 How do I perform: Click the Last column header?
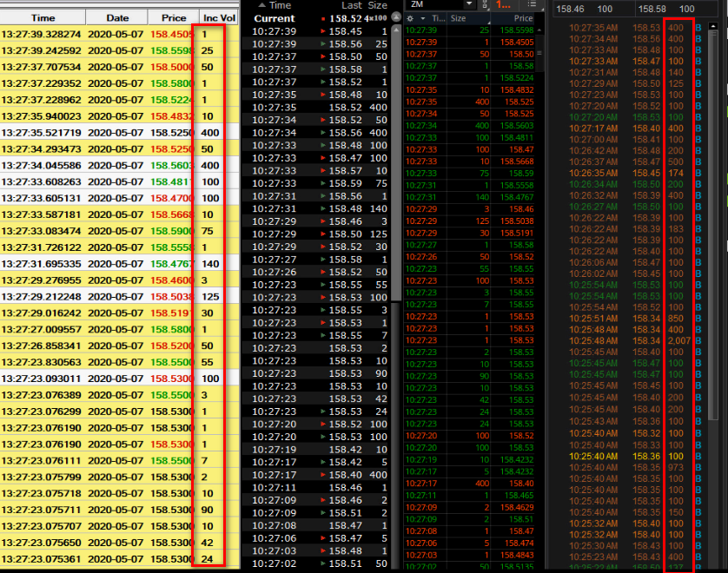coord(352,5)
